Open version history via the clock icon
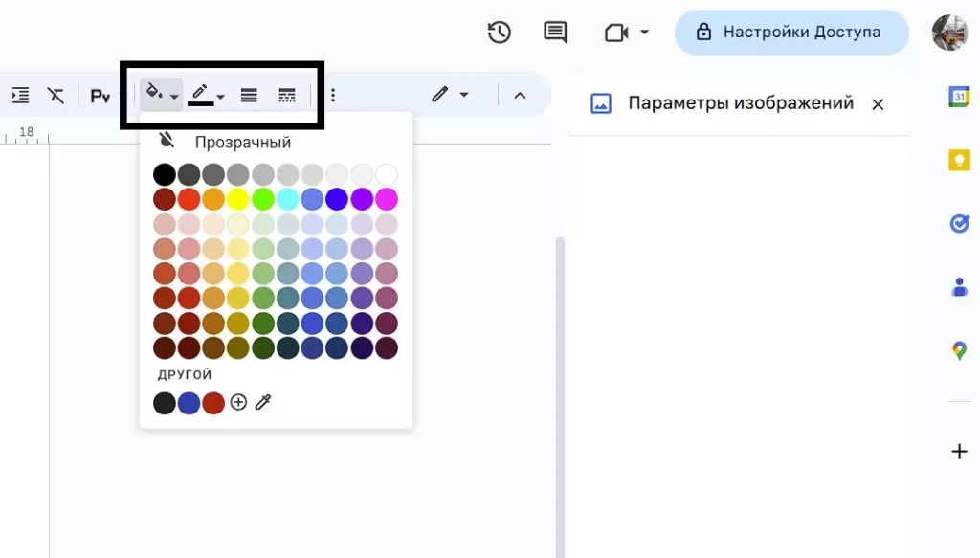The height and width of the screenshot is (558, 980). [499, 32]
